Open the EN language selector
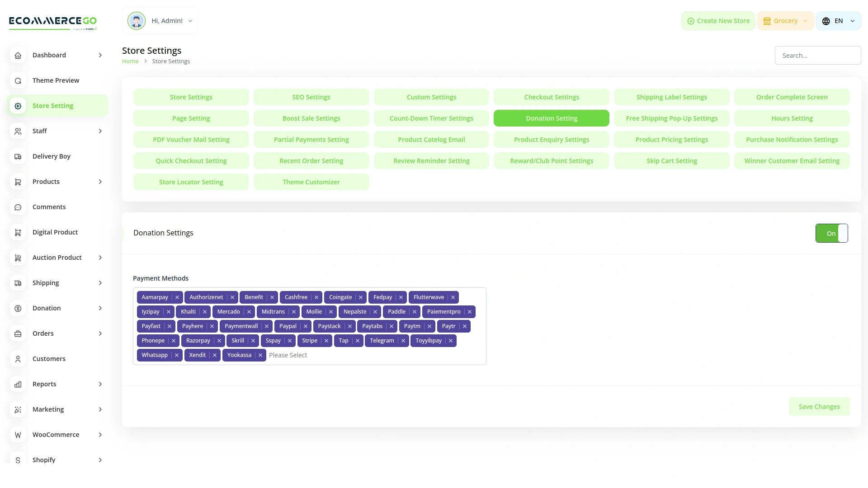 tap(838, 21)
